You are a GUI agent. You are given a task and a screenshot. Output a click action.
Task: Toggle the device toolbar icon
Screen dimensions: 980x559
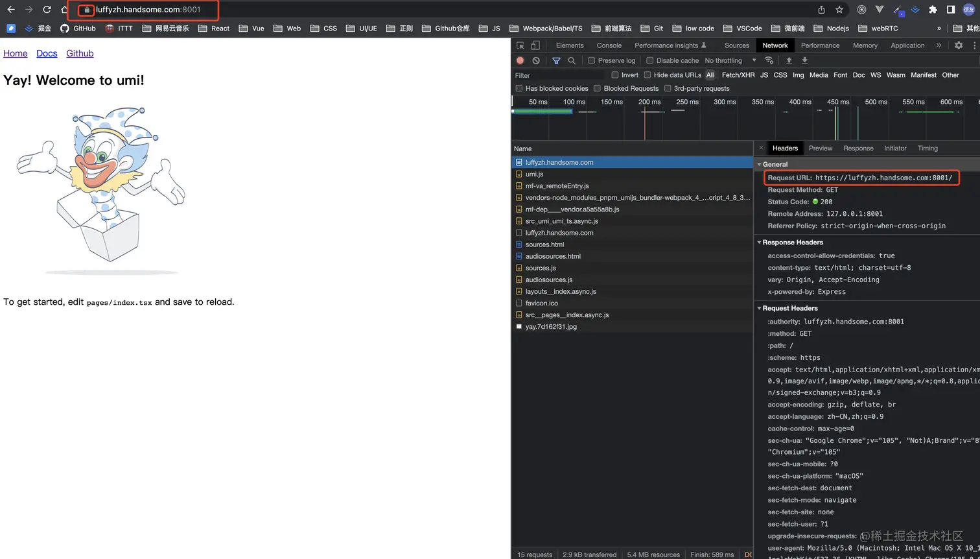535,45
